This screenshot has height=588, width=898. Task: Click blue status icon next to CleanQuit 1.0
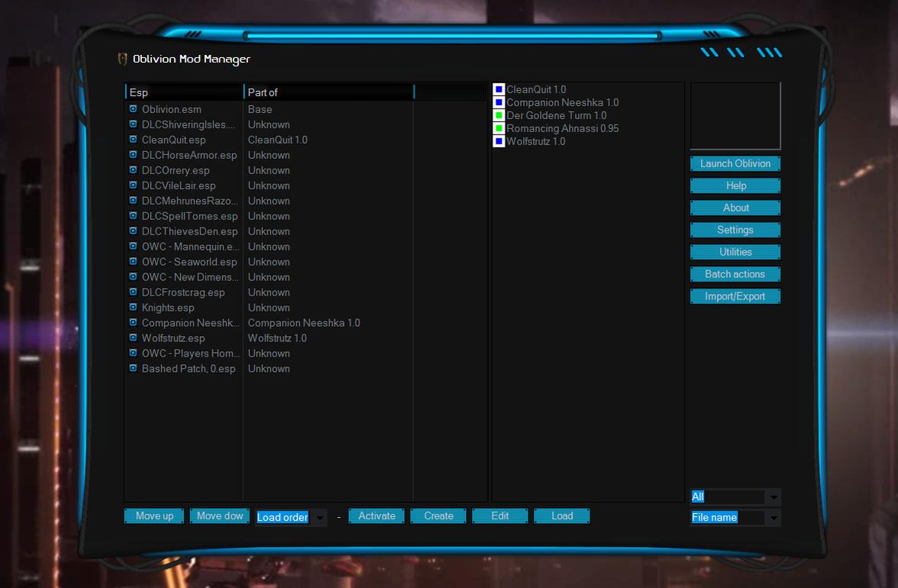pyautogui.click(x=499, y=89)
